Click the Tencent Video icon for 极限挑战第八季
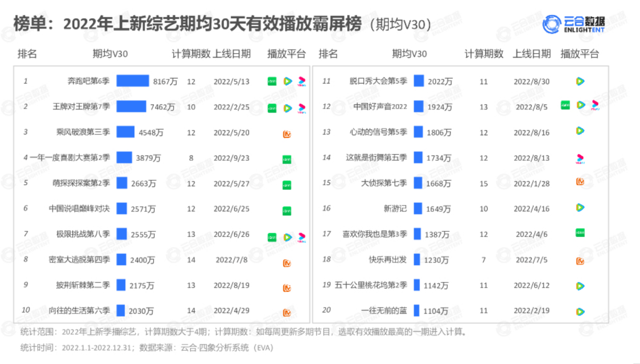Viewport: 640px width, 364px height. coord(287,237)
